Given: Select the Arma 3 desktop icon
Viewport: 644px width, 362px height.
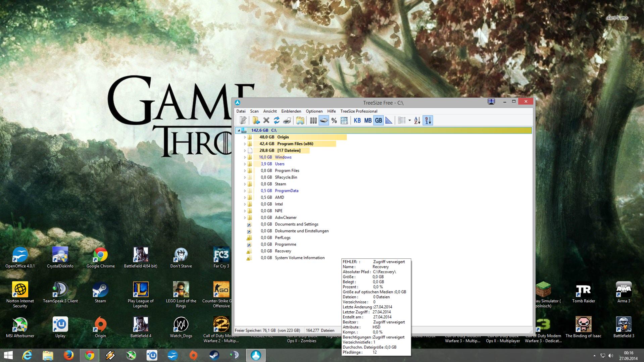Looking at the screenshot, I should 624,293.
